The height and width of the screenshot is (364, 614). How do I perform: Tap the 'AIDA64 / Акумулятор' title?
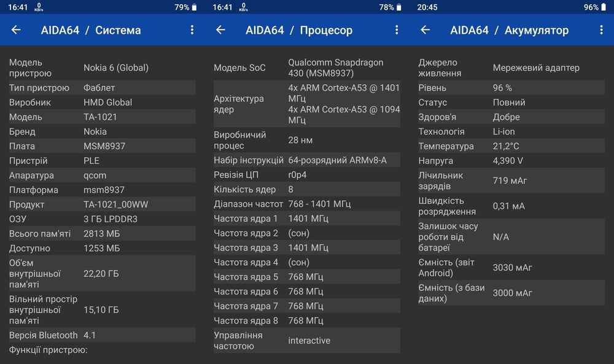pyautogui.click(x=509, y=30)
